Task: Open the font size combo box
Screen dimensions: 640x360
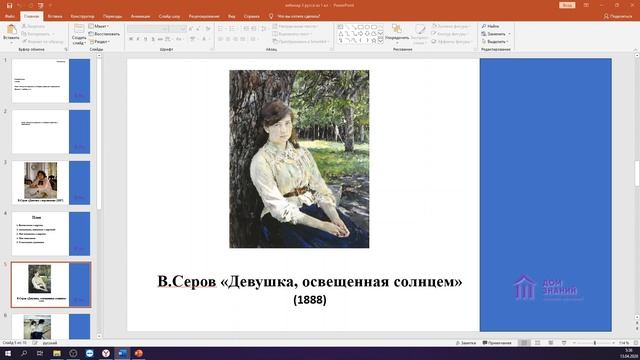Action: (x=178, y=29)
